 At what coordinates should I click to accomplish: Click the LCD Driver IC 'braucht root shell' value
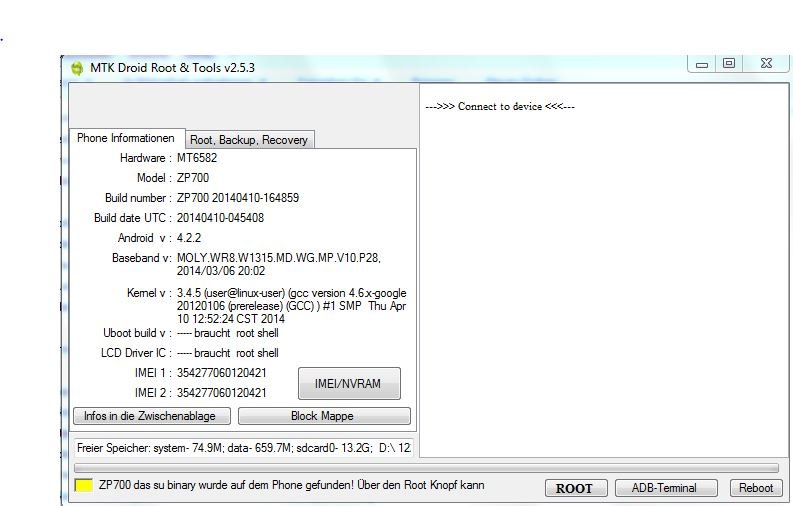pyautogui.click(x=228, y=353)
